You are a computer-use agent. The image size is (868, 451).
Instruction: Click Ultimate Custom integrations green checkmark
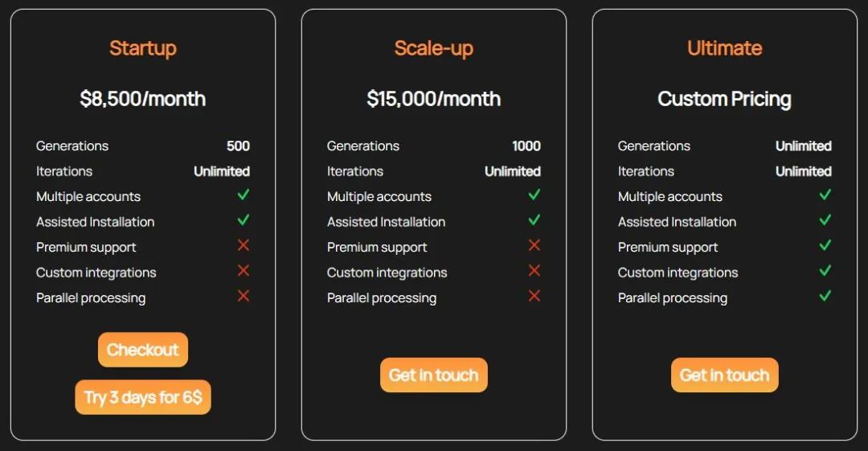click(825, 270)
